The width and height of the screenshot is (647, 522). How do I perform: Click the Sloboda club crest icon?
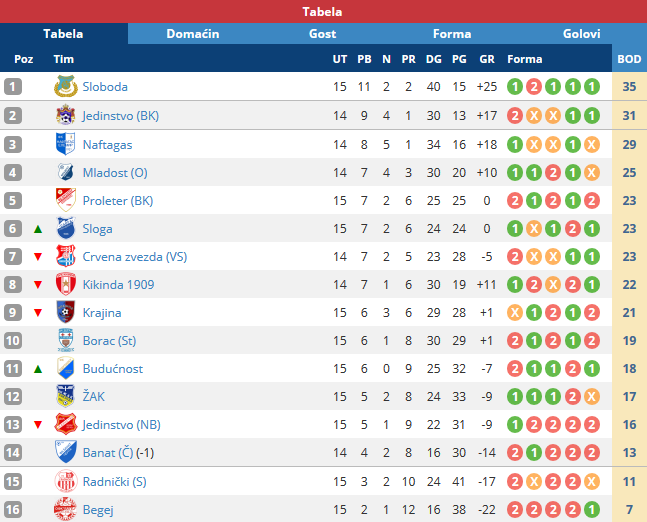[66, 86]
